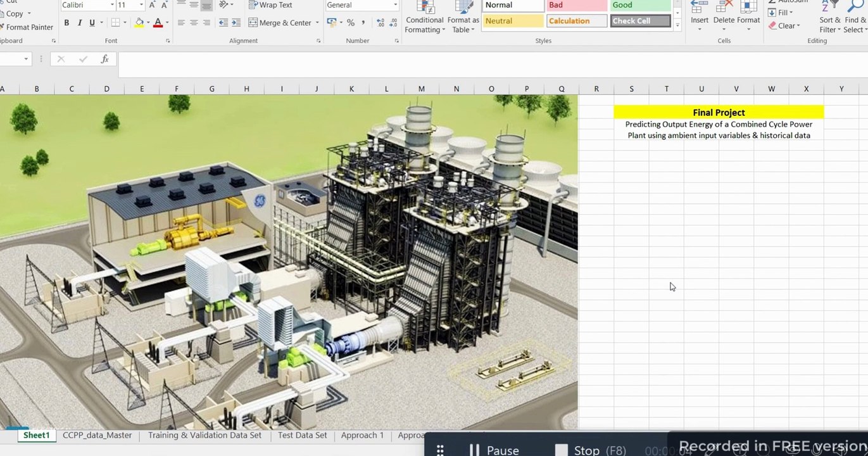Click the Sheet1 tab

pos(37,435)
